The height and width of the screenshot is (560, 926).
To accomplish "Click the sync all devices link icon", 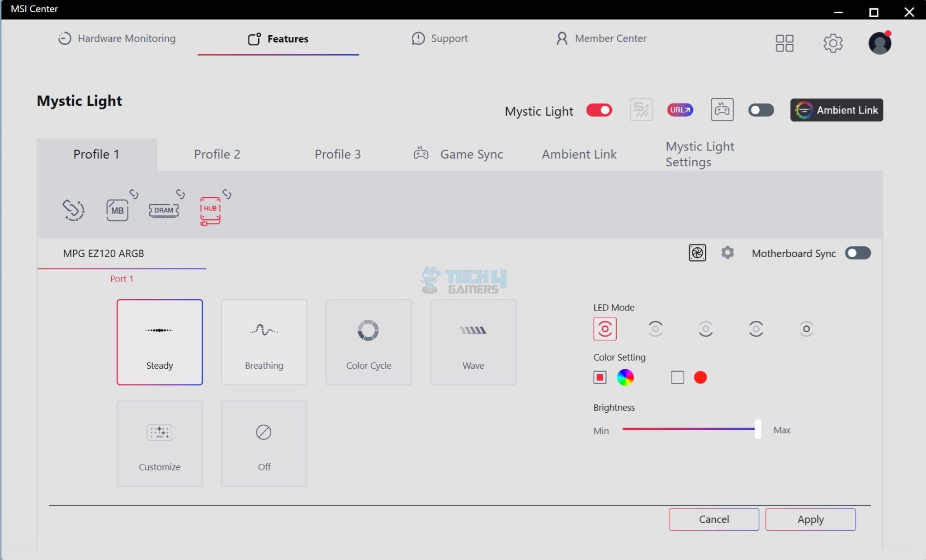I will (x=73, y=210).
